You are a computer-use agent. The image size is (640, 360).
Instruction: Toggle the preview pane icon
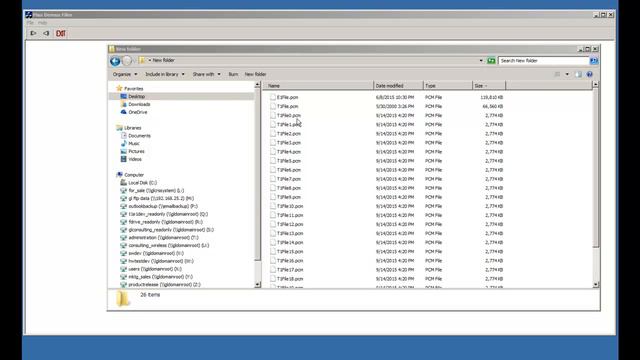click(578, 74)
